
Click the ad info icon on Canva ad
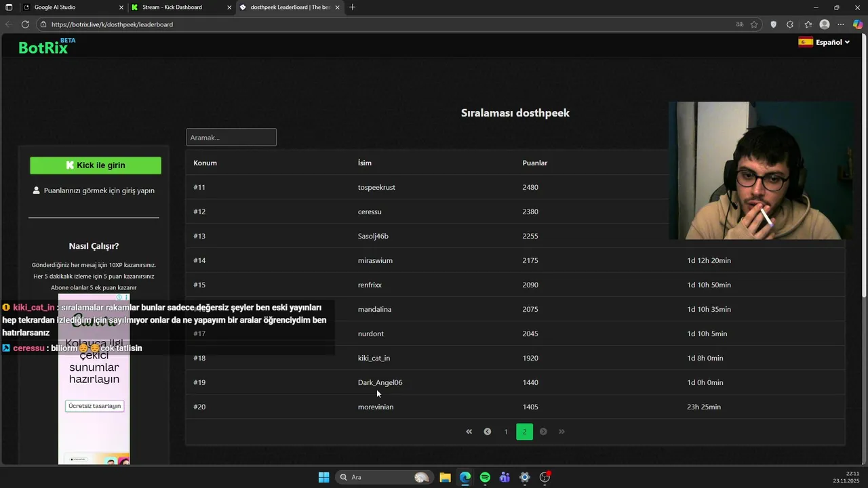click(x=119, y=297)
